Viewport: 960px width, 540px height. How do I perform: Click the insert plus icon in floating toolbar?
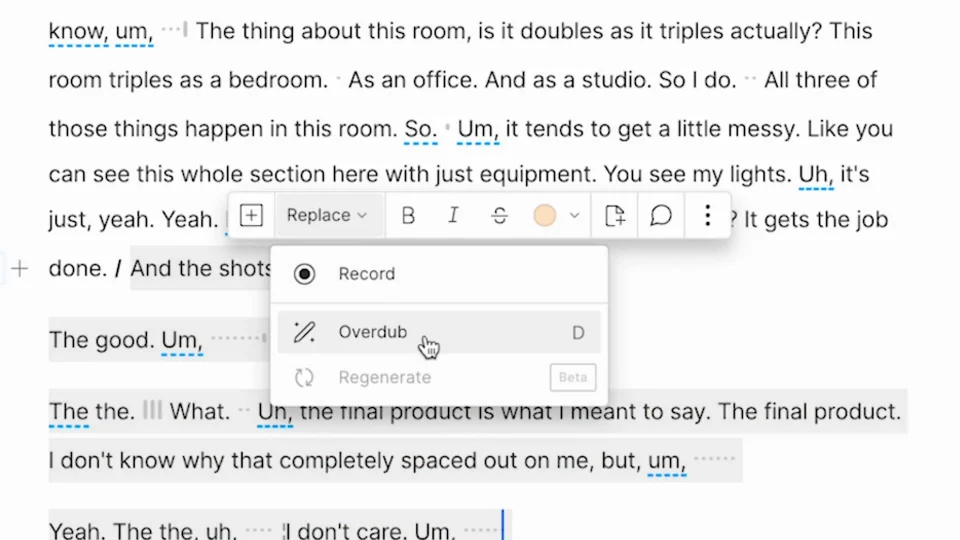pos(251,216)
